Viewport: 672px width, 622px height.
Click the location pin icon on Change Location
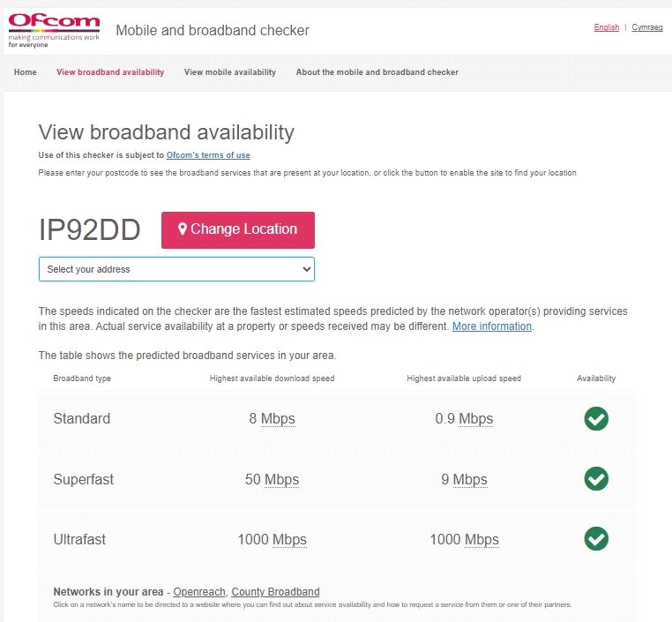click(x=183, y=229)
